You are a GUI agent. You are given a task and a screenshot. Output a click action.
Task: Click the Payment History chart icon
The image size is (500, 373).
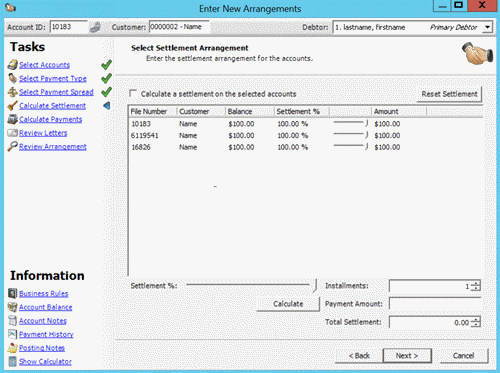coord(13,334)
